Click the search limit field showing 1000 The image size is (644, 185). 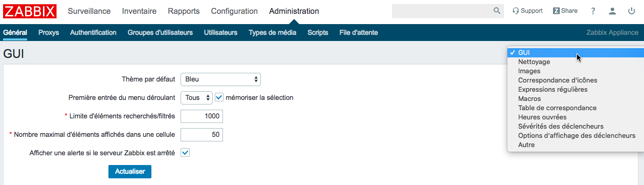pyautogui.click(x=202, y=116)
